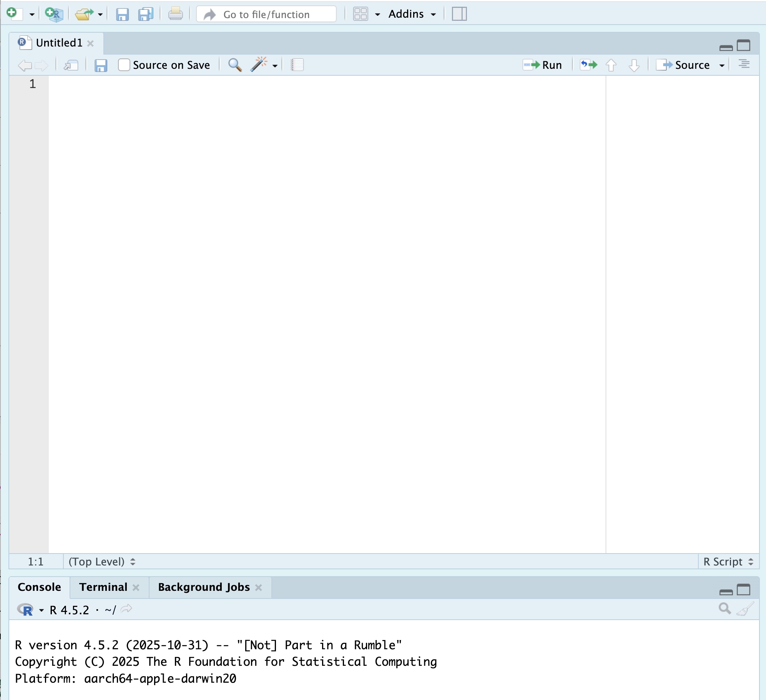
Task: Print the current document
Action: (x=175, y=13)
